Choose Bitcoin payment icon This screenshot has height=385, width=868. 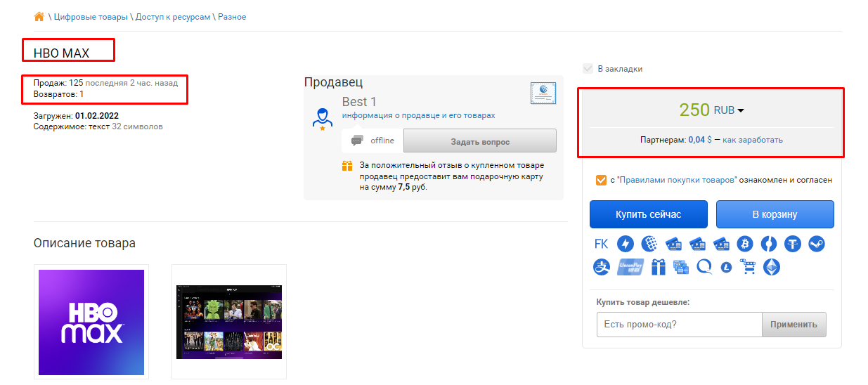point(745,244)
